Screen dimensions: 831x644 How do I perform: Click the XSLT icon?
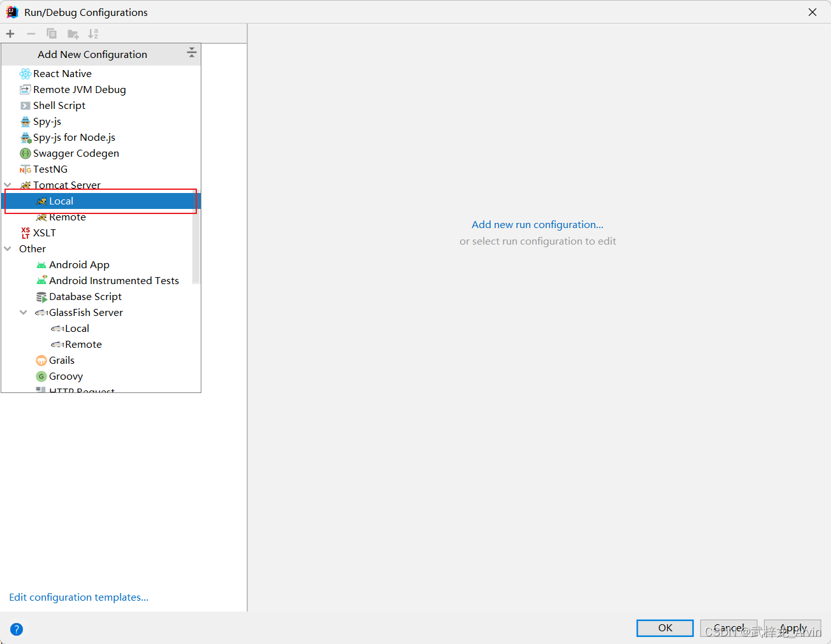[25, 233]
